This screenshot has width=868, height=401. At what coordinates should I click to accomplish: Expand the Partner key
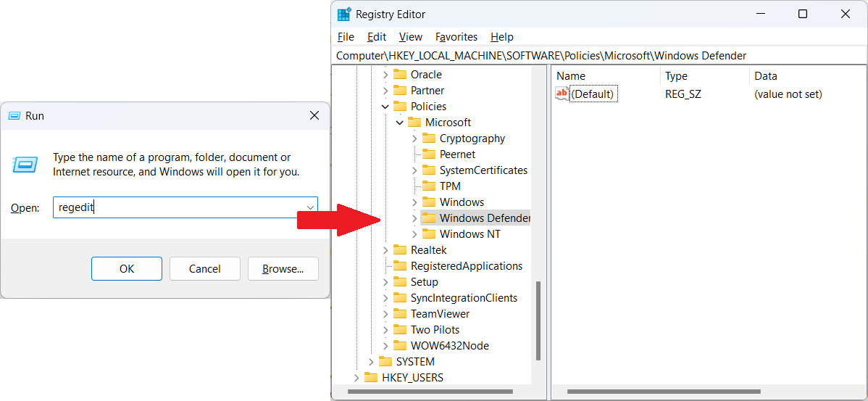tap(386, 91)
